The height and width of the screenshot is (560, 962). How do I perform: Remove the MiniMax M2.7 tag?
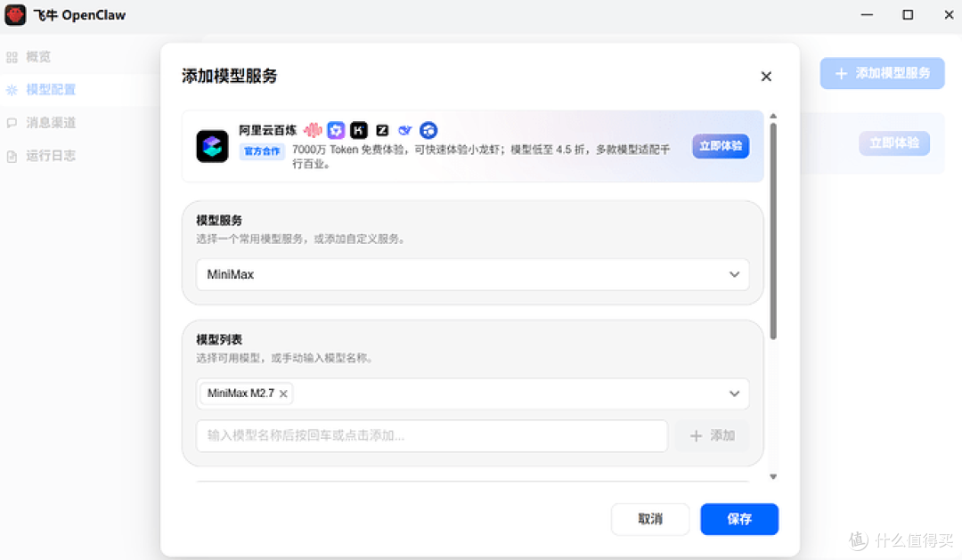283,394
